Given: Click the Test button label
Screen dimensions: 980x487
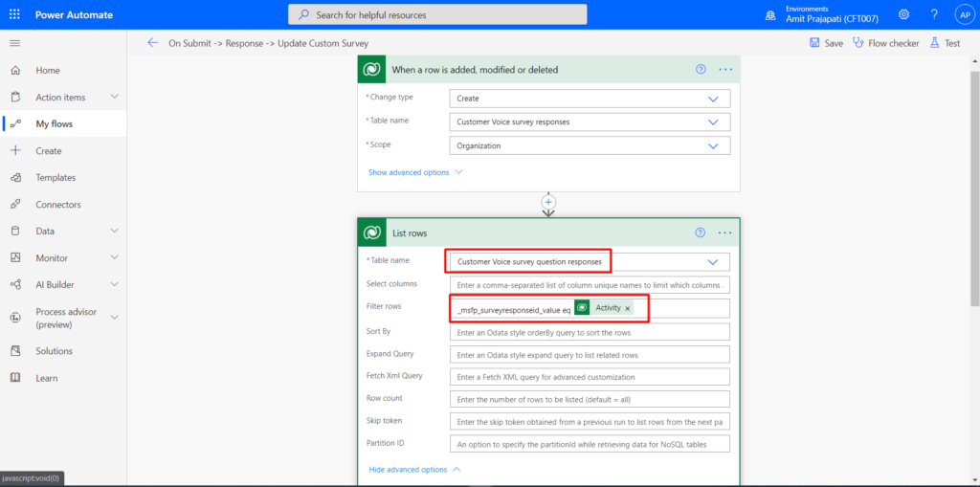Looking at the screenshot, I should click(x=952, y=44).
